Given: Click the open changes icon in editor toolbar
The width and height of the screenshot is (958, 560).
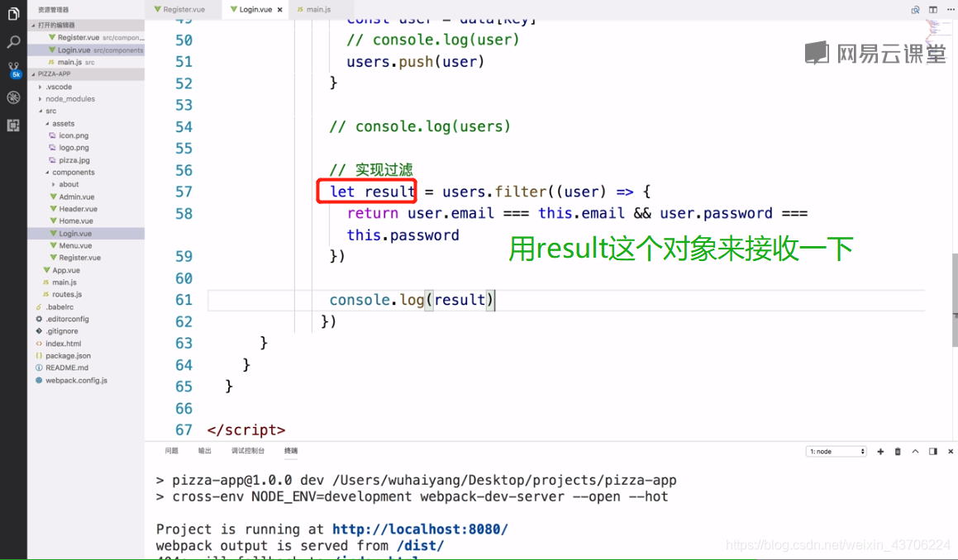Looking at the screenshot, I should click(915, 10).
